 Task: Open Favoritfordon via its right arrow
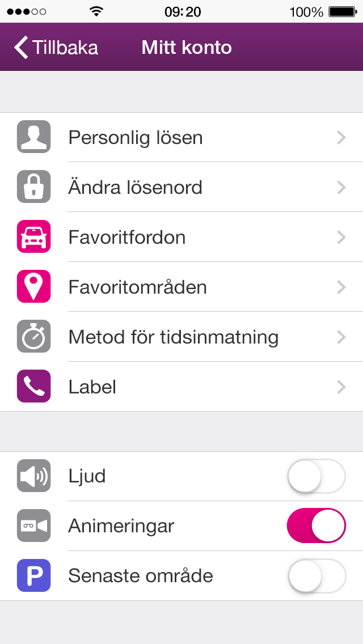(341, 237)
